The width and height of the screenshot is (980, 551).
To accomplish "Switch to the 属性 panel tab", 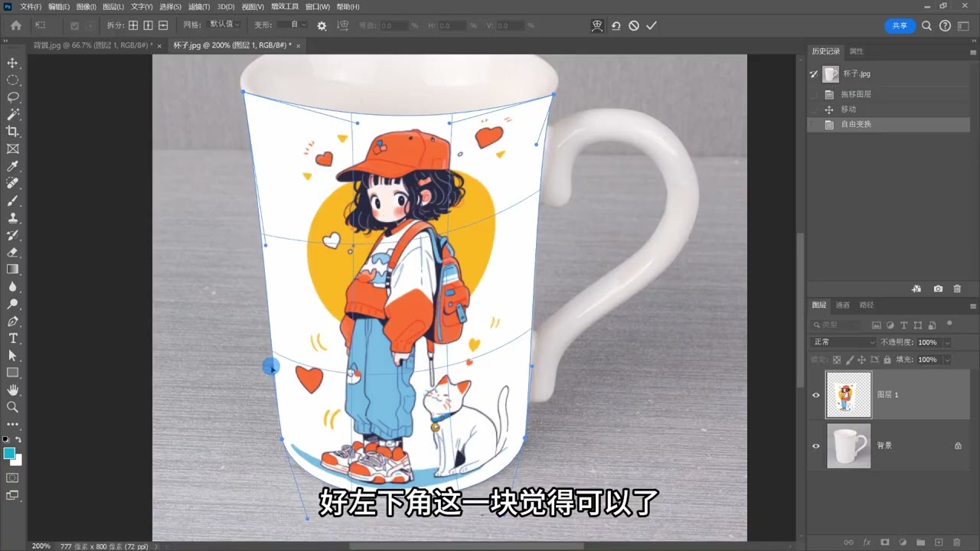I will (856, 51).
